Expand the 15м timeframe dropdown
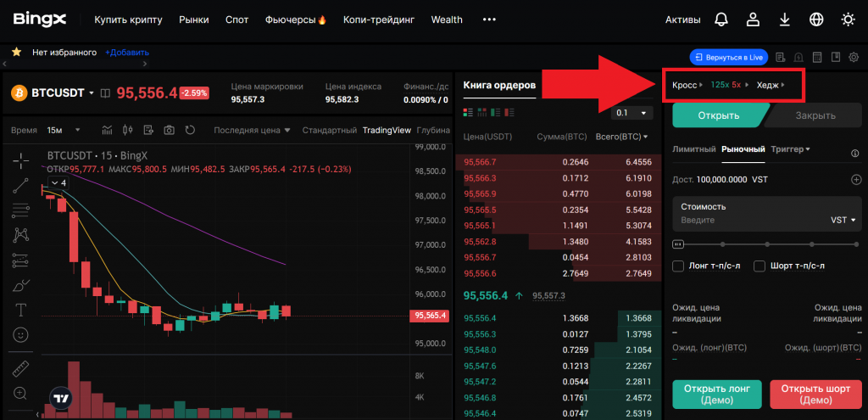Image resolution: width=868 pixels, height=420 pixels. click(64, 130)
